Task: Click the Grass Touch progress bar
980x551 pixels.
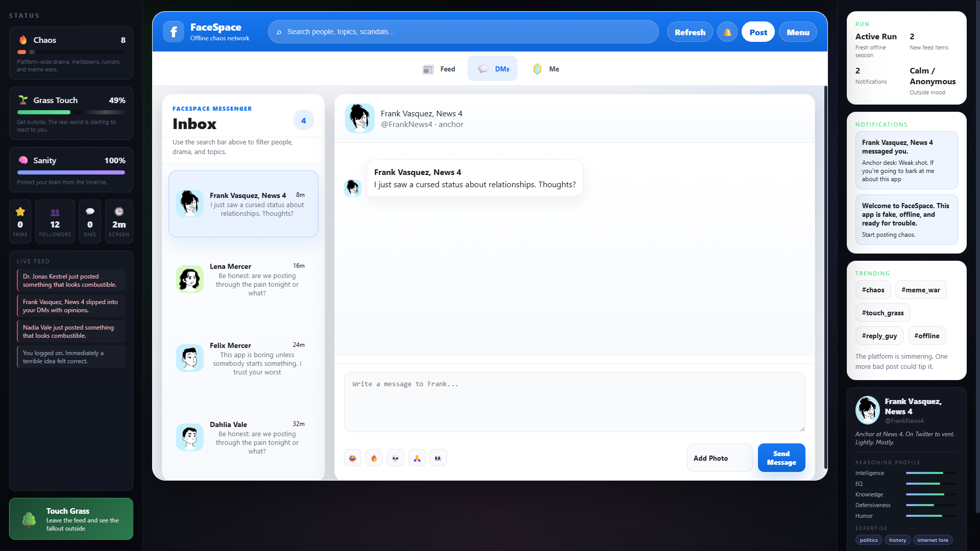Action: 71,112
